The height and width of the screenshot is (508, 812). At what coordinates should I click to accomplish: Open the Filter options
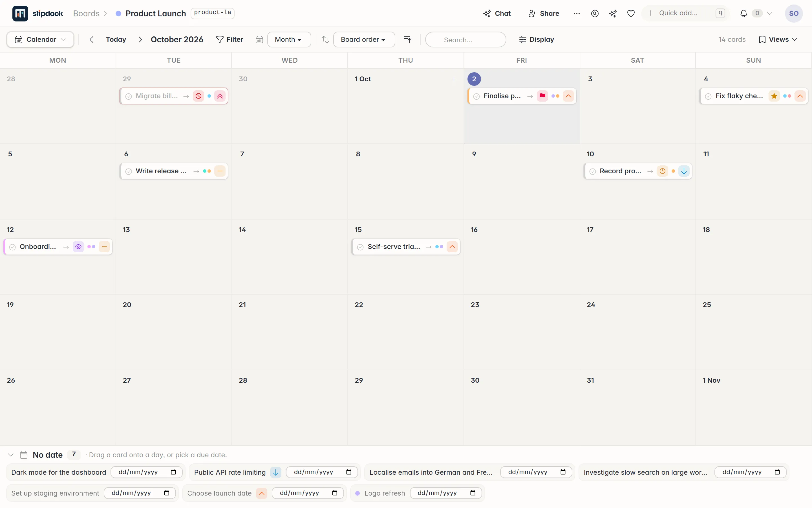pyautogui.click(x=230, y=40)
